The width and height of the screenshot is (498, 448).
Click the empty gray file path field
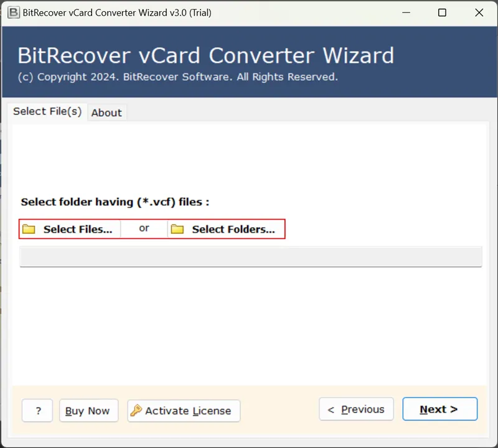[x=250, y=256]
